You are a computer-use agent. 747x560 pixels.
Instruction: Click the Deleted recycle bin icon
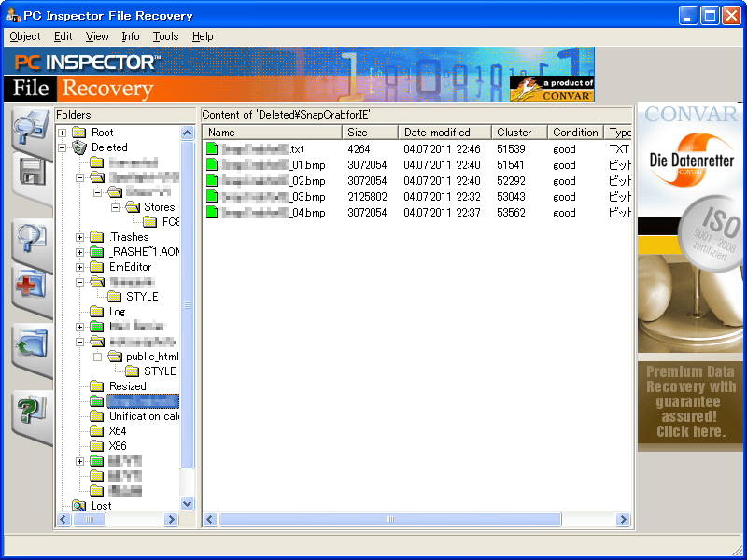pyautogui.click(x=79, y=147)
